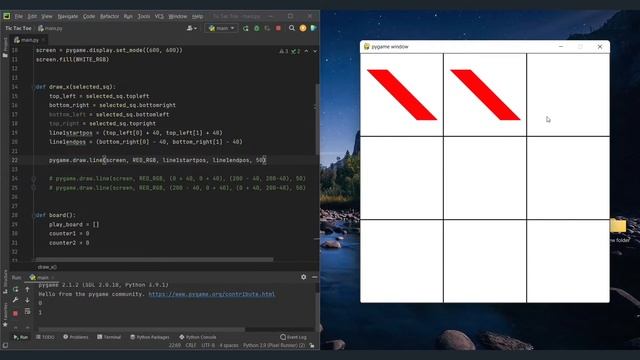Open the pygame contribute link
The image size is (640, 360).
coord(211,294)
